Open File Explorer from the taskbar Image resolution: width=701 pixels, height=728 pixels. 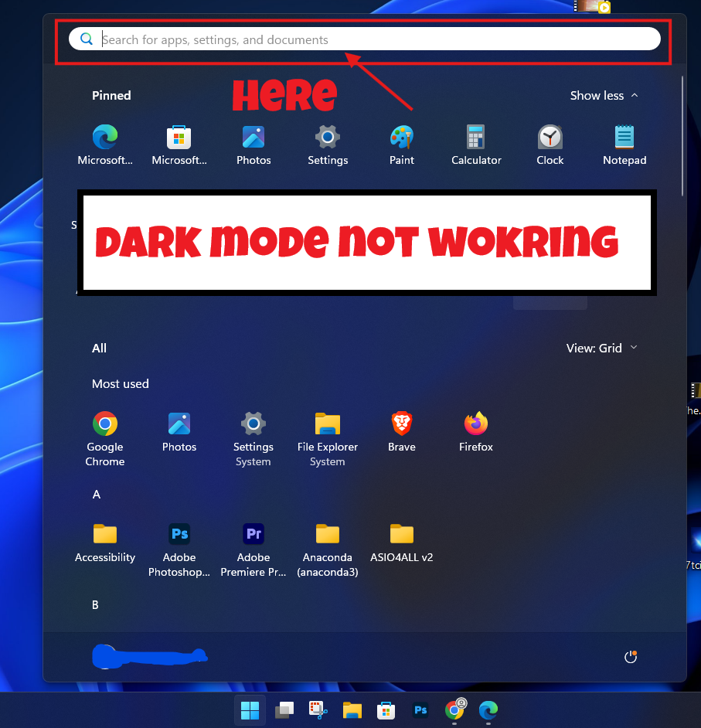(352, 710)
